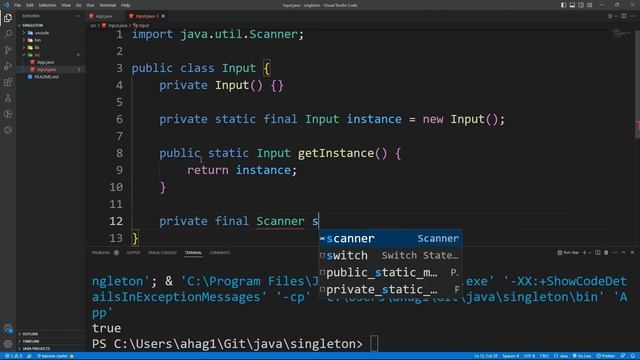
Task: Open editor More Actions ellipsis
Action: pos(632,16)
